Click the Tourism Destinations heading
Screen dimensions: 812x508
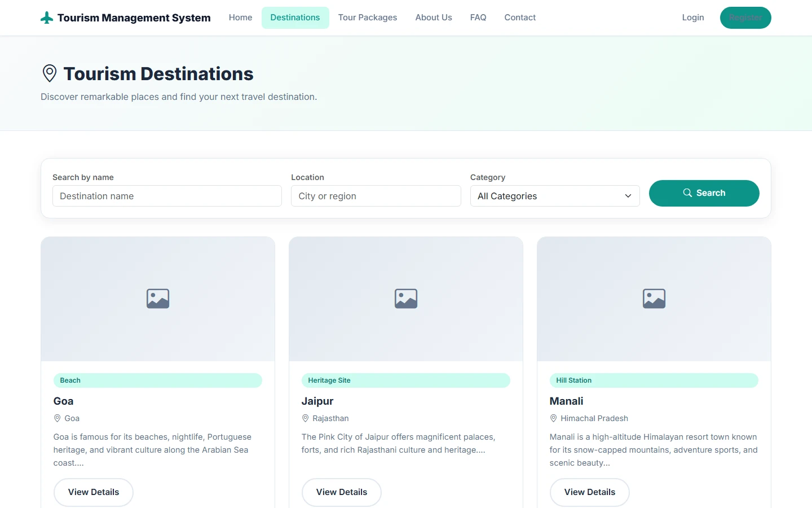pos(158,73)
